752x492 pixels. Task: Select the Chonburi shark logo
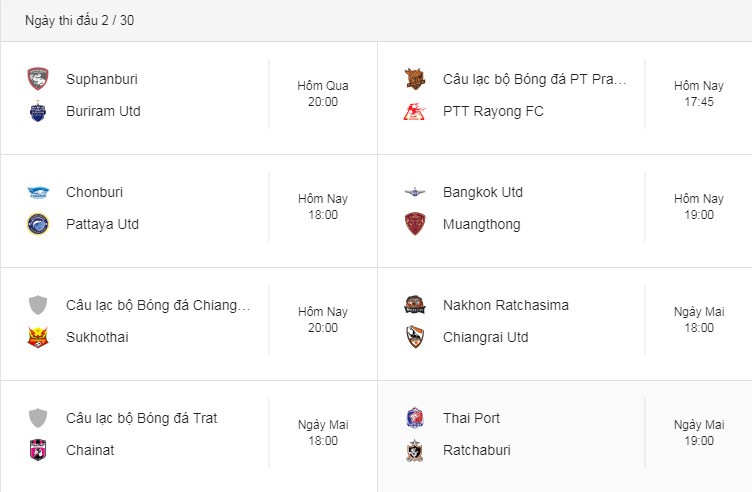coord(38,192)
